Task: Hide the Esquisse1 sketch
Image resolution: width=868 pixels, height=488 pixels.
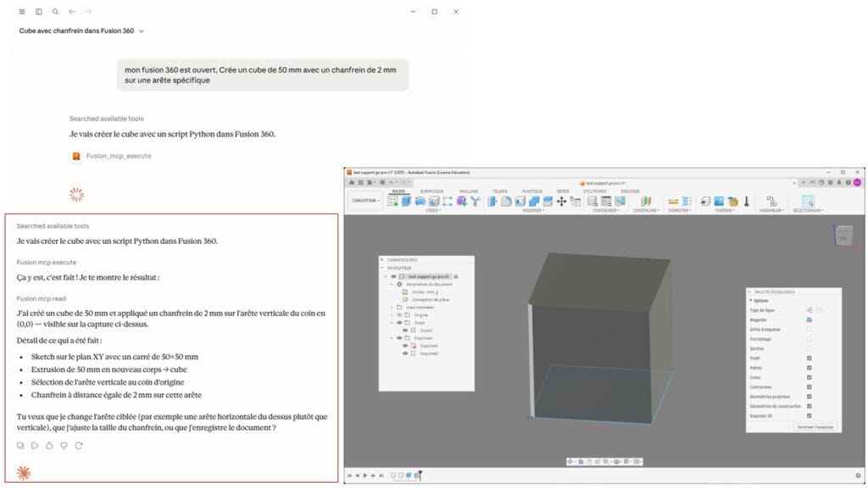Action: click(x=405, y=346)
